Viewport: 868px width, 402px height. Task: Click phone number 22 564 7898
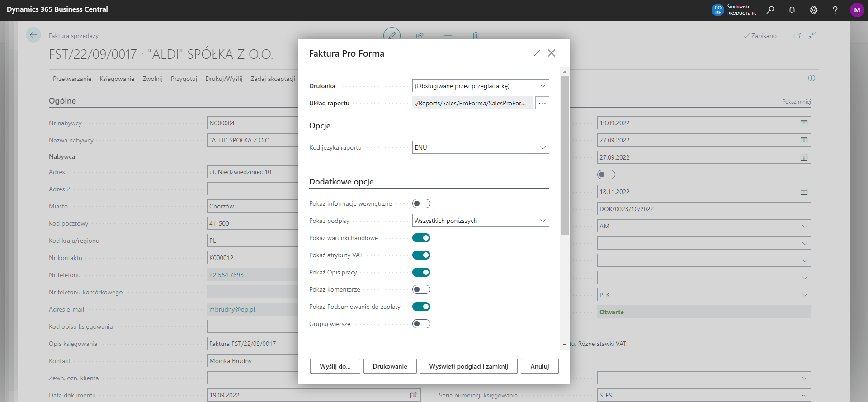[226, 275]
